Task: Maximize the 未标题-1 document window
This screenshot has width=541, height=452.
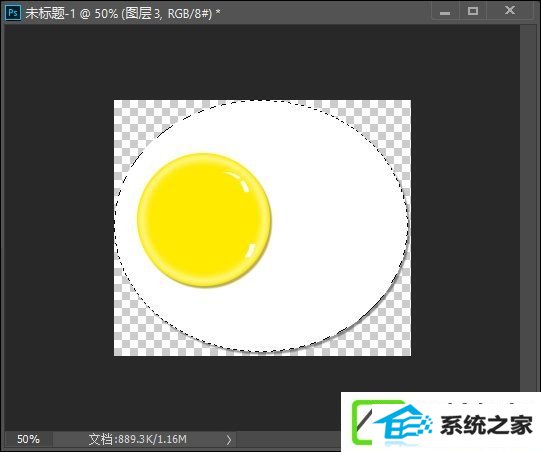Action: (x=473, y=11)
